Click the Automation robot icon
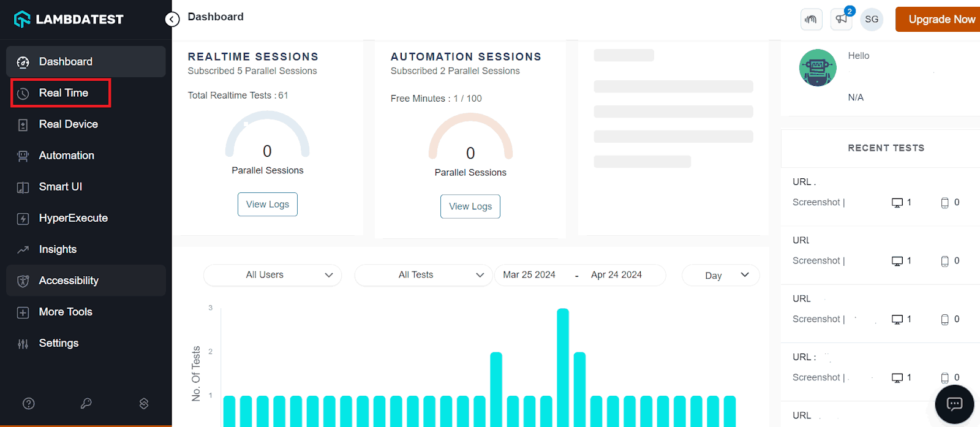This screenshot has width=980, height=427. pyautogui.click(x=23, y=156)
